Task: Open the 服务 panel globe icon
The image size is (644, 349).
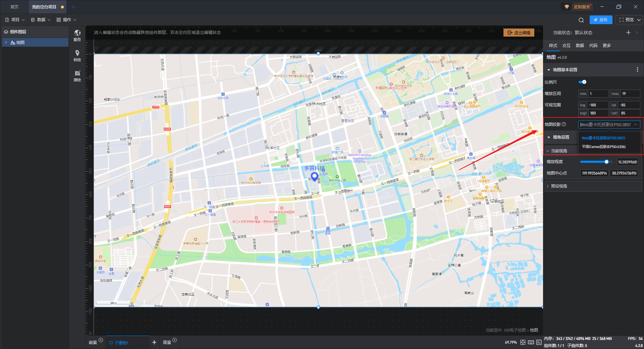Action: pos(77,33)
